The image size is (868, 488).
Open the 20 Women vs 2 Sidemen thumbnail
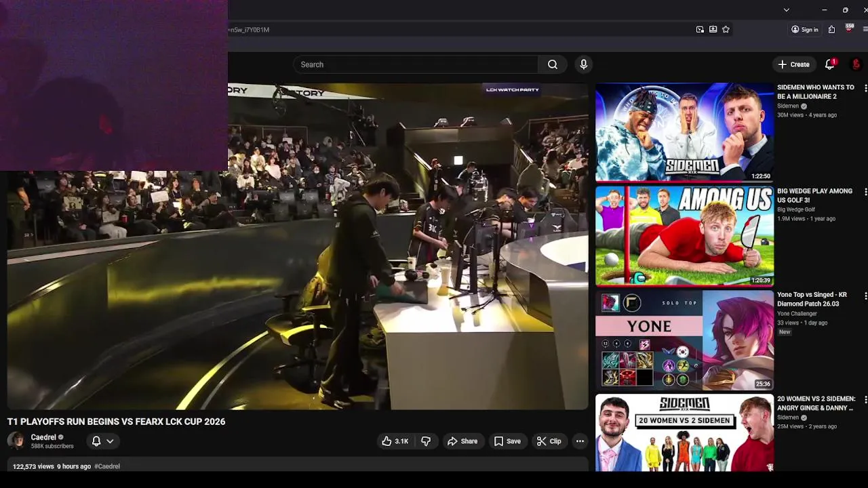[x=684, y=433]
